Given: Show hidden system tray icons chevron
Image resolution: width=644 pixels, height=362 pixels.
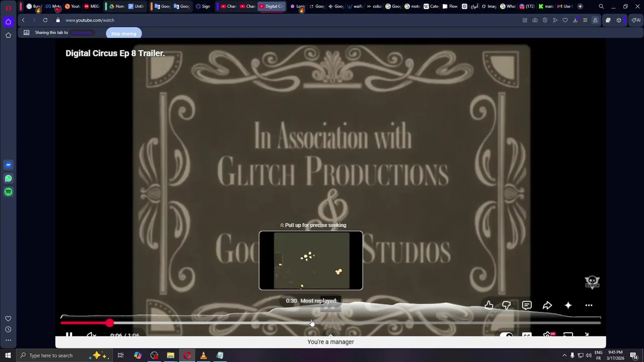Looking at the screenshot, I should tap(564, 355).
